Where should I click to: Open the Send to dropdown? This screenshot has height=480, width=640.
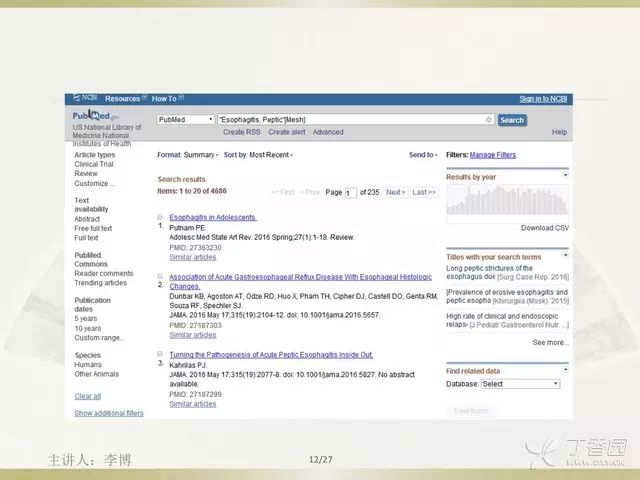point(423,155)
